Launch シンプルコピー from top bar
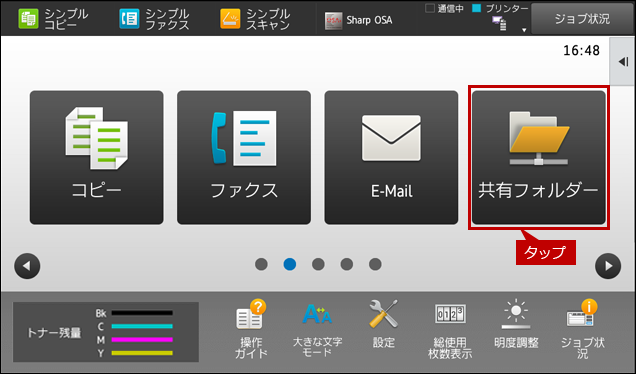This screenshot has height=374, width=636. 53,19
